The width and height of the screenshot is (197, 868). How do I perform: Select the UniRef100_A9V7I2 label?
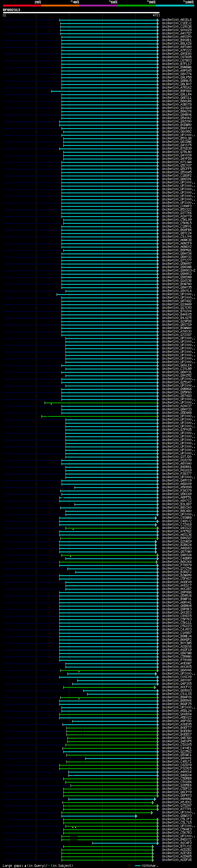pyautogui.click(x=176, y=501)
